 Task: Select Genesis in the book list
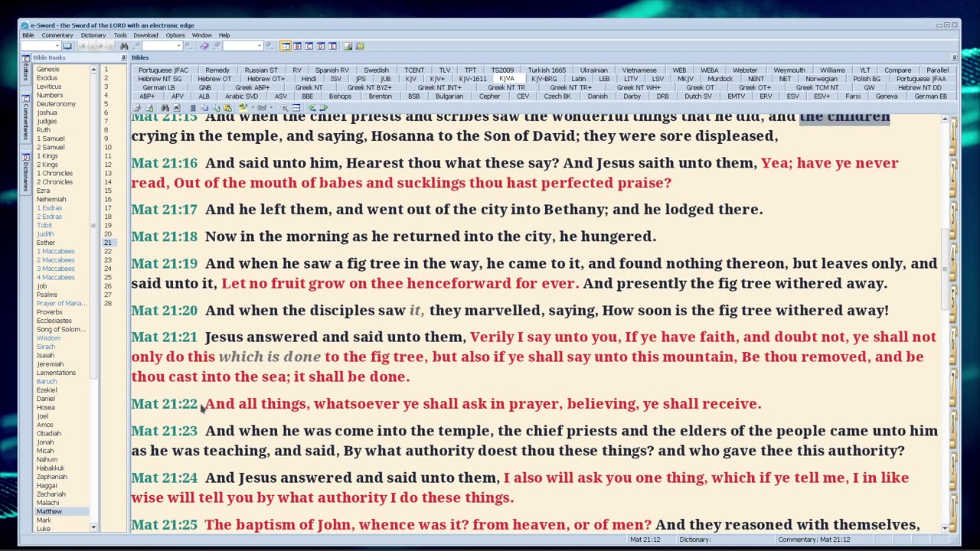point(47,70)
